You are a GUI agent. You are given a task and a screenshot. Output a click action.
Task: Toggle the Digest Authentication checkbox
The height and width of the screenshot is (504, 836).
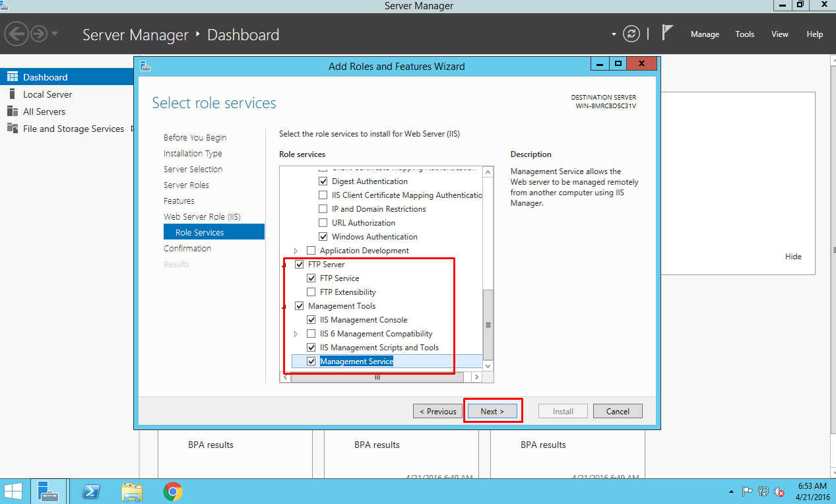[x=323, y=181]
